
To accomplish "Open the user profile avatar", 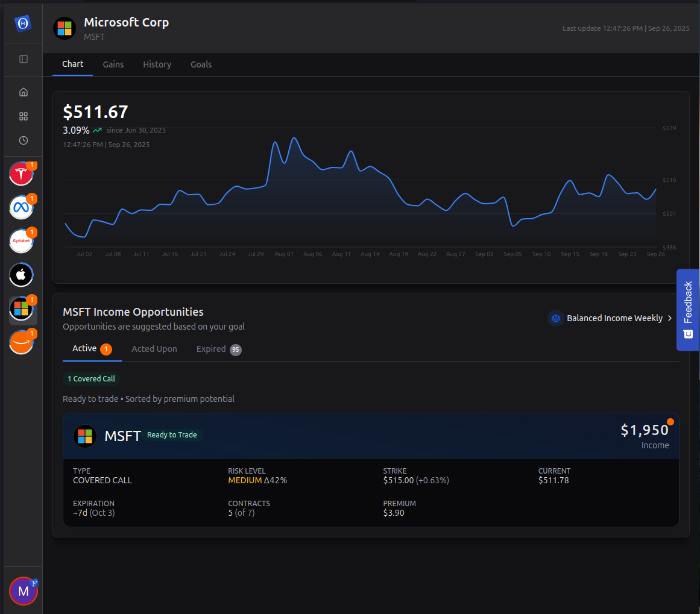I will pos(24,591).
